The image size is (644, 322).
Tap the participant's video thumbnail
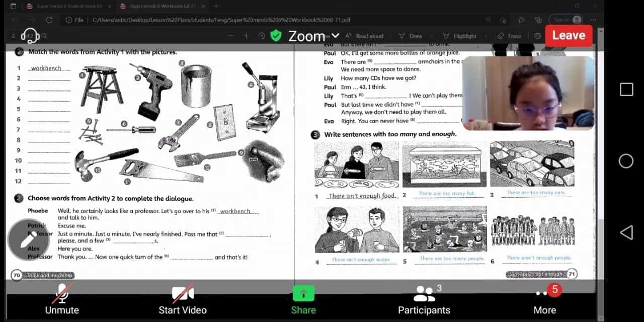click(x=528, y=93)
